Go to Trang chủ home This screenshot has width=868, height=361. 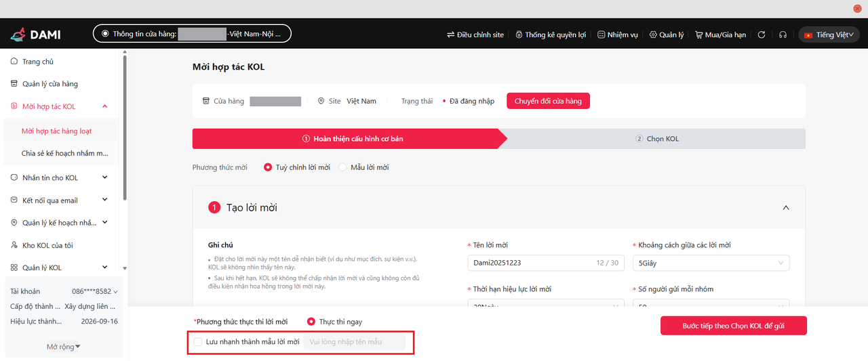(x=37, y=62)
